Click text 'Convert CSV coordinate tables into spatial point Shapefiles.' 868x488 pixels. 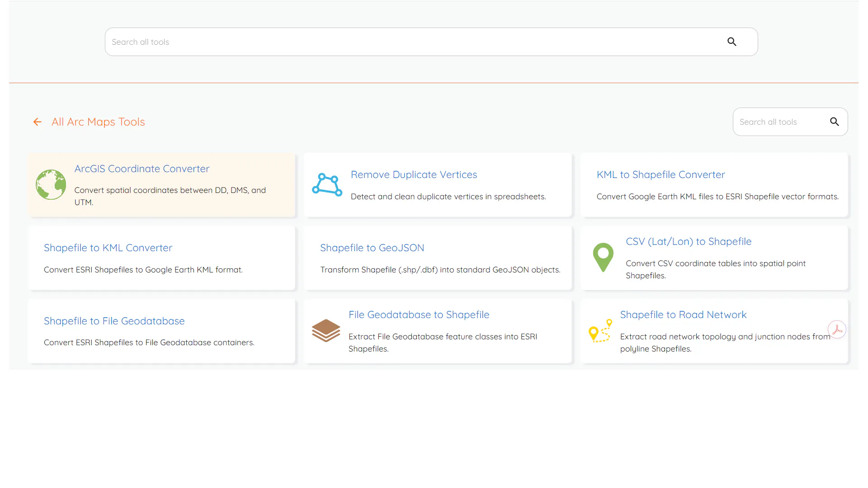click(716, 270)
